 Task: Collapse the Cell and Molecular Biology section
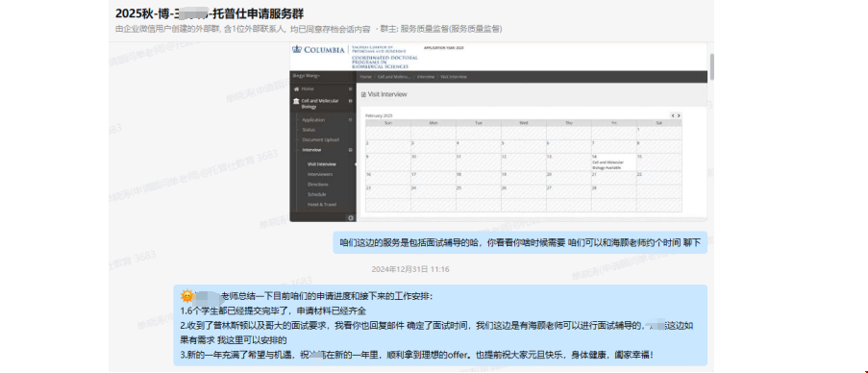(350, 101)
